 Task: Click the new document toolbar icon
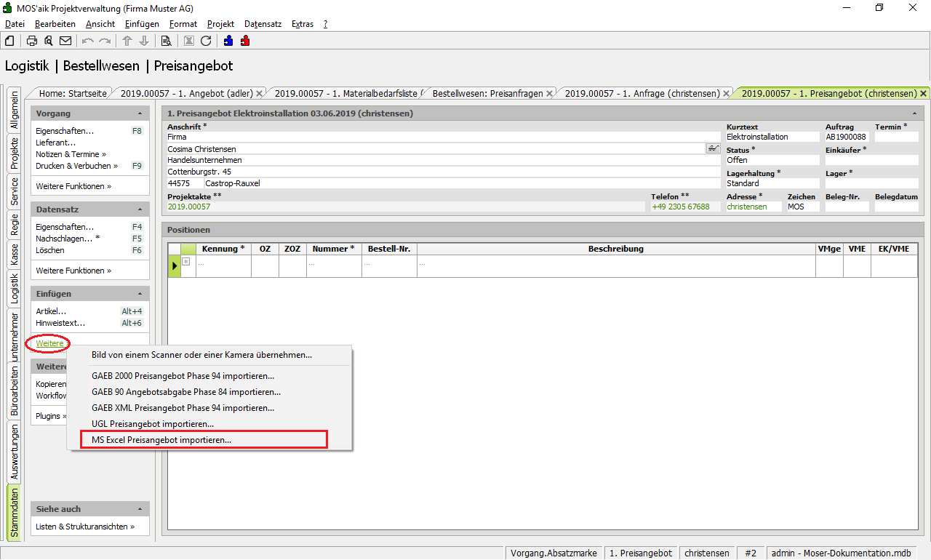click(x=9, y=41)
